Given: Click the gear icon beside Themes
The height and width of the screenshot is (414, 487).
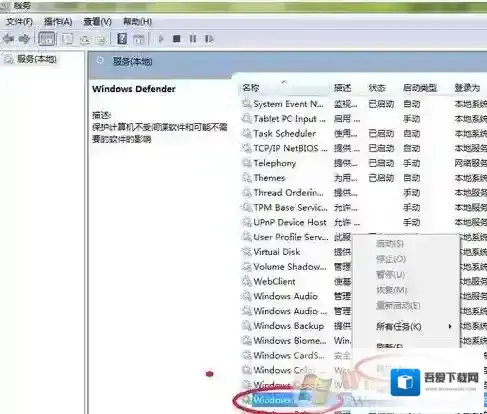Looking at the screenshot, I should [x=247, y=178].
